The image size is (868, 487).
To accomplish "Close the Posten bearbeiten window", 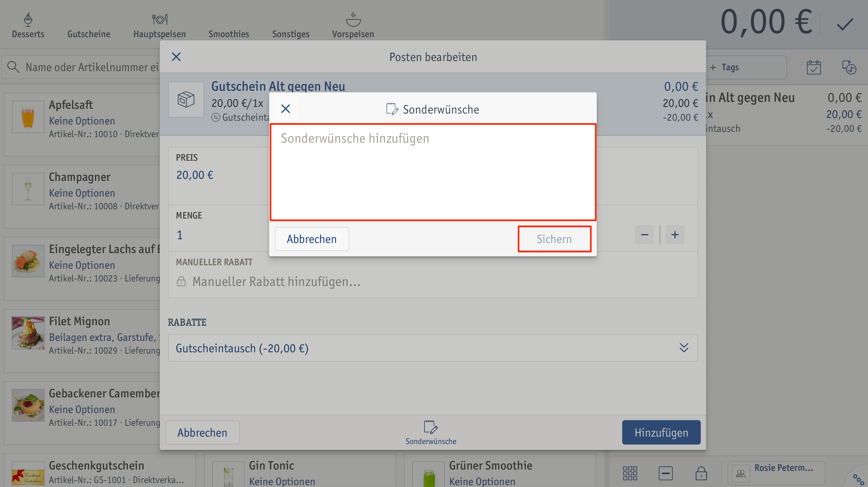I will coord(176,56).
